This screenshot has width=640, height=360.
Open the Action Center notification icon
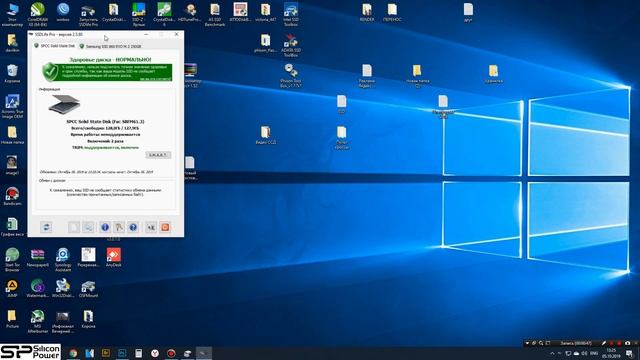pos(629,353)
